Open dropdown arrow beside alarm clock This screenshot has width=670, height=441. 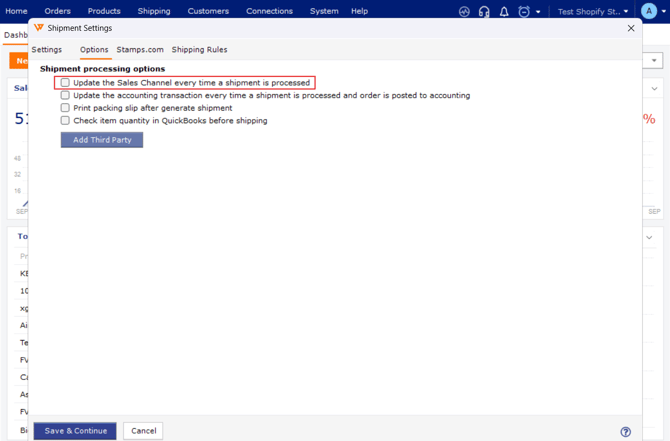pyautogui.click(x=538, y=12)
